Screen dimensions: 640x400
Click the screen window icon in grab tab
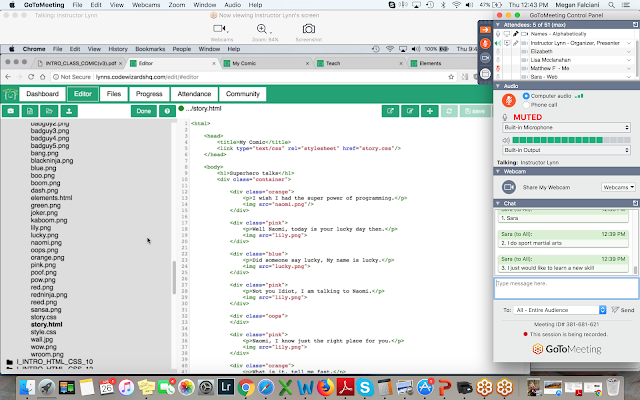click(x=485, y=74)
